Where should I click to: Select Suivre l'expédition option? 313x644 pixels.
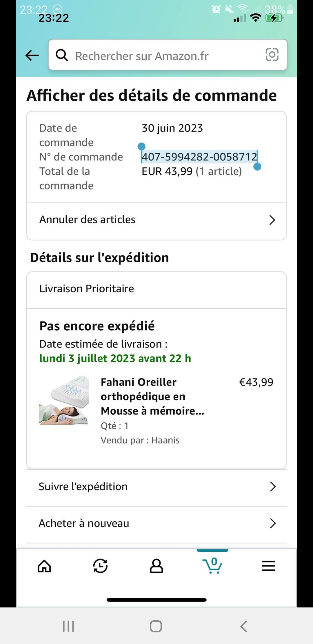83,486
